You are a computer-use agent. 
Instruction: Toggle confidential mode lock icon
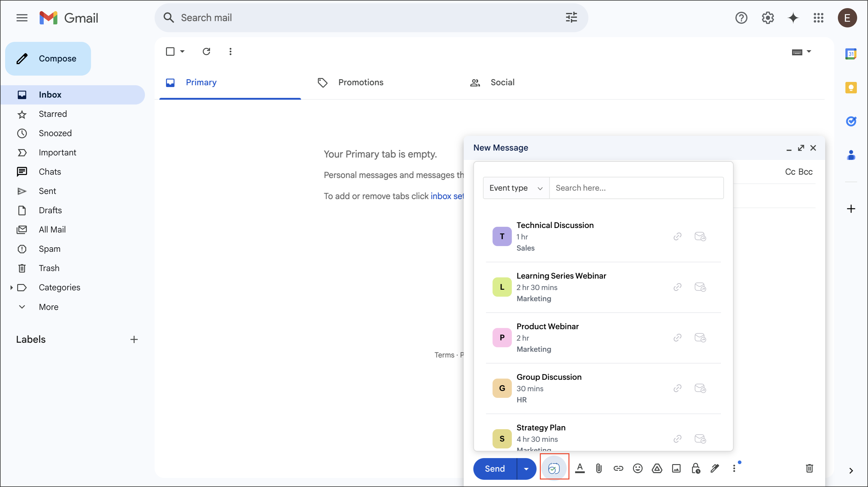(696, 468)
